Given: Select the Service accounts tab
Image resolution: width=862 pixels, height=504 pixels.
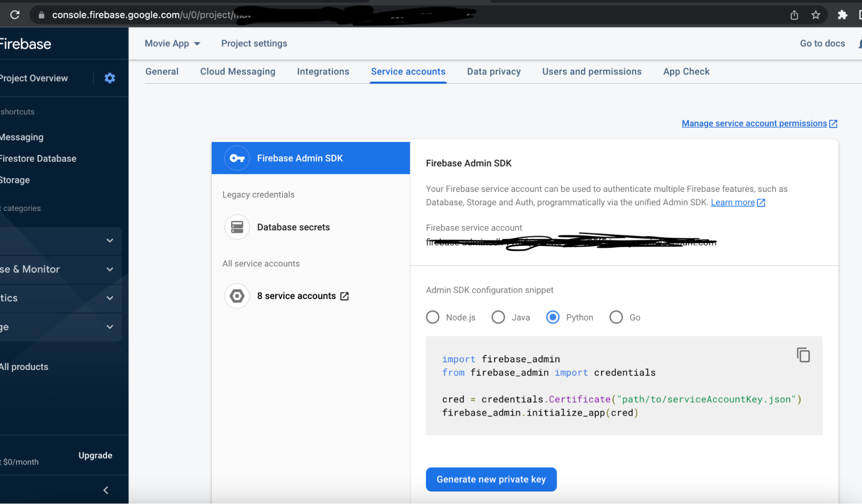Looking at the screenshot, I should point(408,72).
